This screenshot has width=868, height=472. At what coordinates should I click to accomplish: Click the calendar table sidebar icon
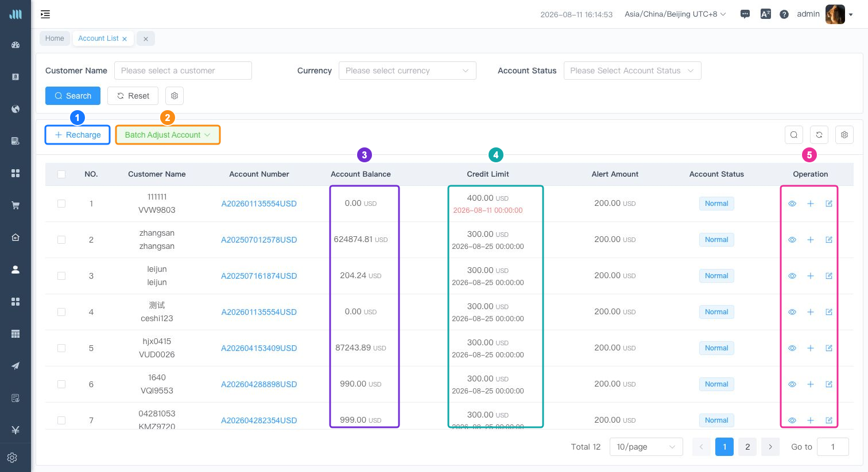point(15,334)
